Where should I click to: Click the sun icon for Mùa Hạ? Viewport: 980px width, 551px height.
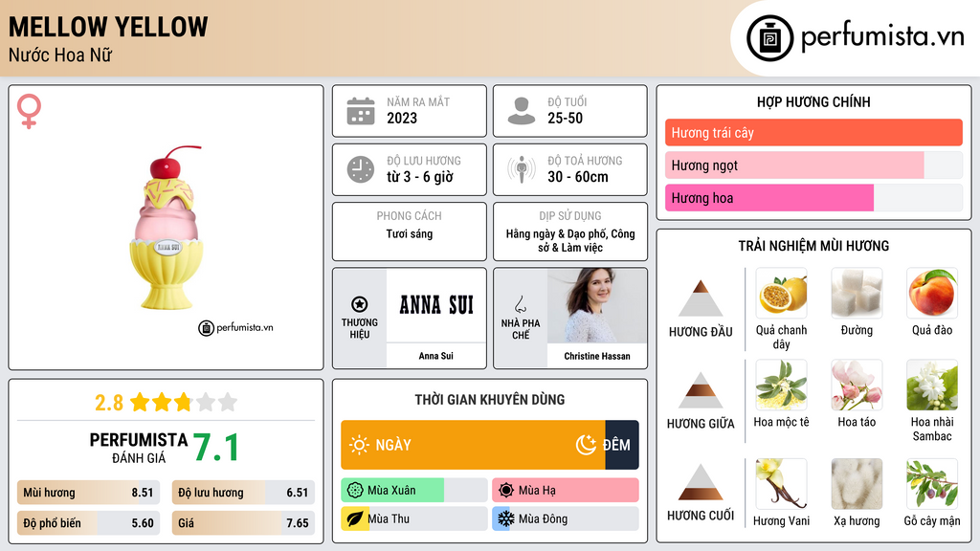pyautogui.click(x=506, y=491)
